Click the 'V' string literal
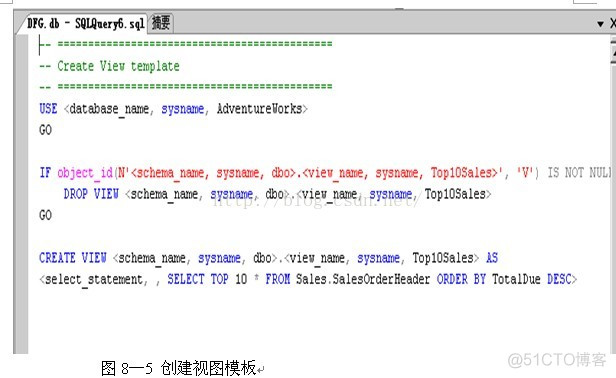 (525, 172)
